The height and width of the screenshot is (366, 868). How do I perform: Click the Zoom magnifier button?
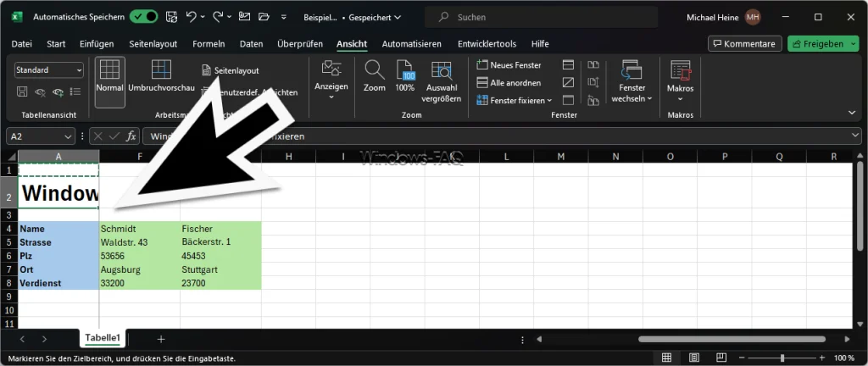374,76
